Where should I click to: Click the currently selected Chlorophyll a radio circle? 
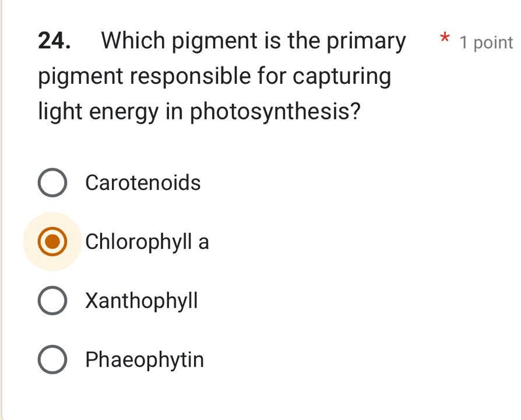pyautogui.click(x=52, y=241)
